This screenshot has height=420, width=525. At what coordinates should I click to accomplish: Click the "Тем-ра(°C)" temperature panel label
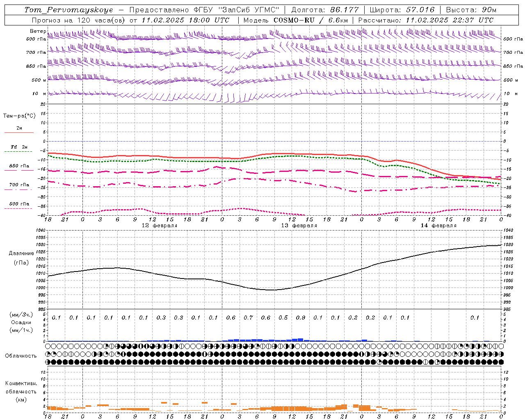point(19,116)
